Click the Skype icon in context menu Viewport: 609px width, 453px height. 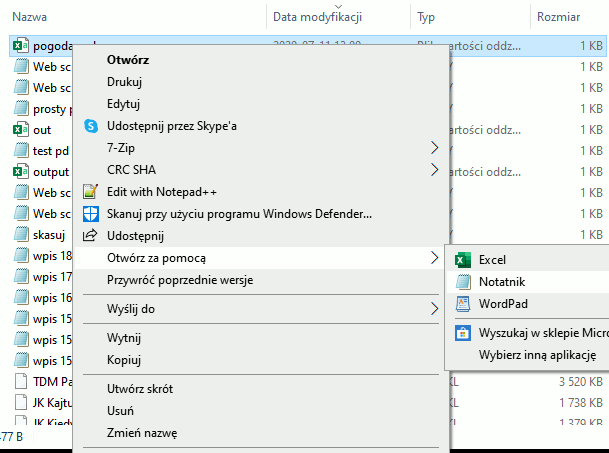tap(91, 126)
